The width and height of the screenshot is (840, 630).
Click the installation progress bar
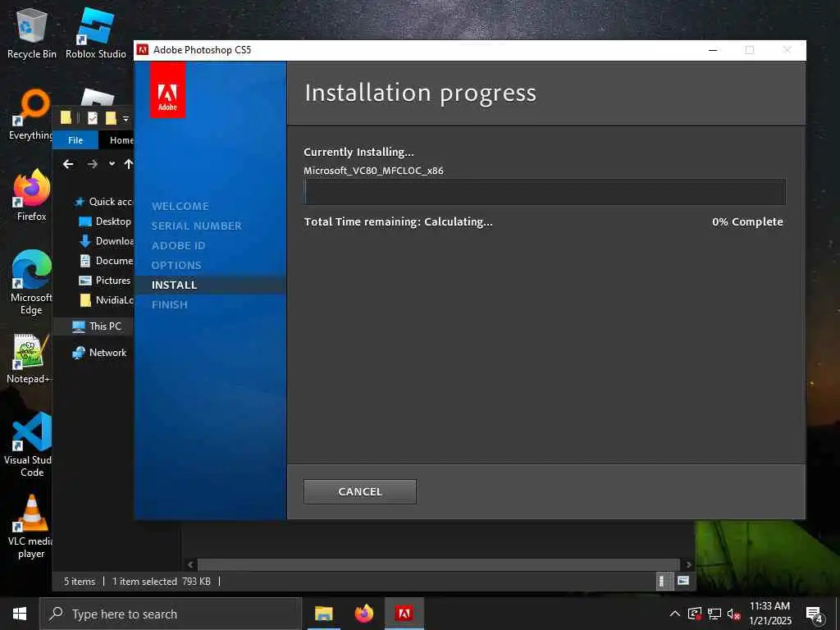545,192
